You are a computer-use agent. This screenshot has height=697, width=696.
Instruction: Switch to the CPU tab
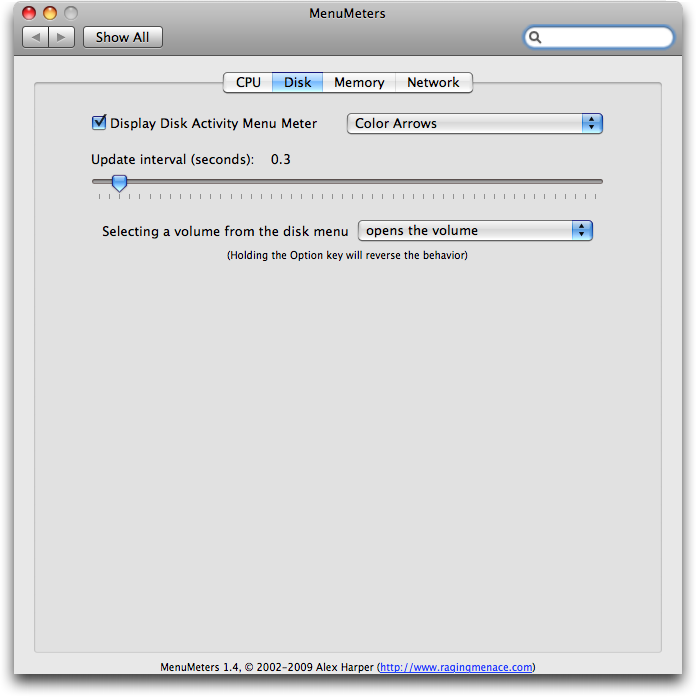point(248,83)
